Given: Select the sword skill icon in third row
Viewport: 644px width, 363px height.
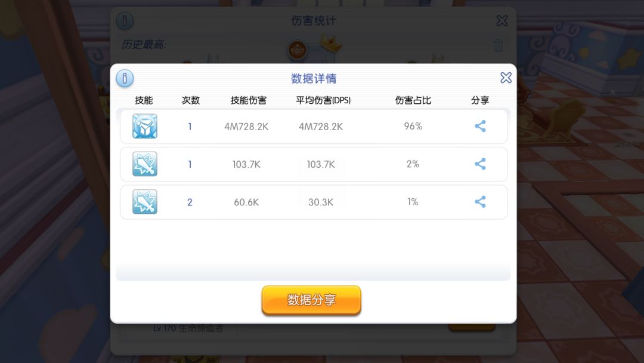Looking at the screenshot, I should [x=144, y=202].
